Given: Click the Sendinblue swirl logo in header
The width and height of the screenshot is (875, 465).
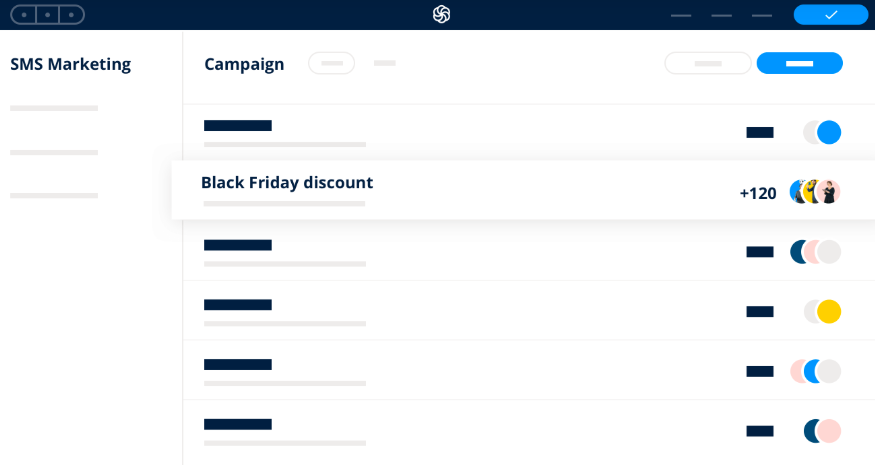Looking at the screenshot, I should pos(441,15).
